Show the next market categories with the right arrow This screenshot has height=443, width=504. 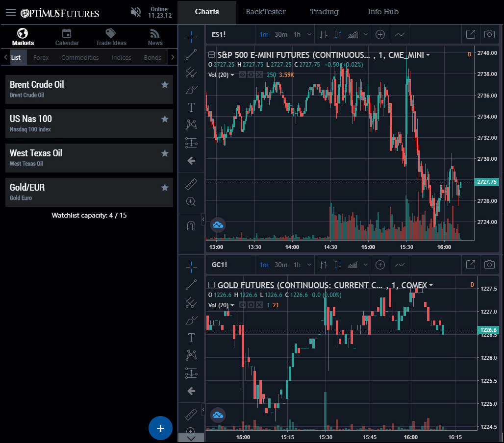point(173,57)
